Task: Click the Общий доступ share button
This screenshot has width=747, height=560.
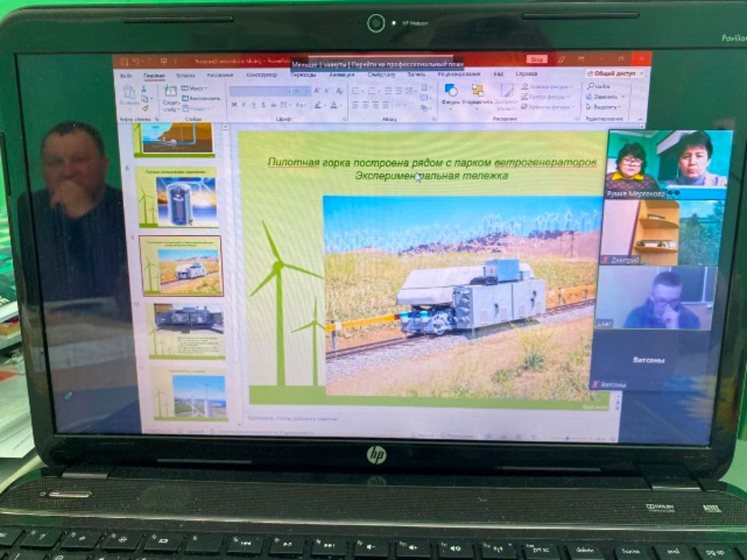Action: (x=615, y=73)
